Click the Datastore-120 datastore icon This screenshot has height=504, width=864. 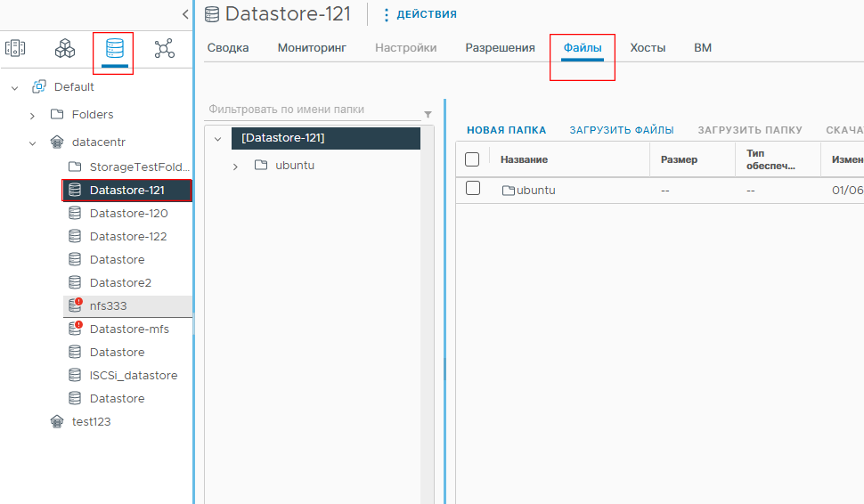(x=75, y=213)
